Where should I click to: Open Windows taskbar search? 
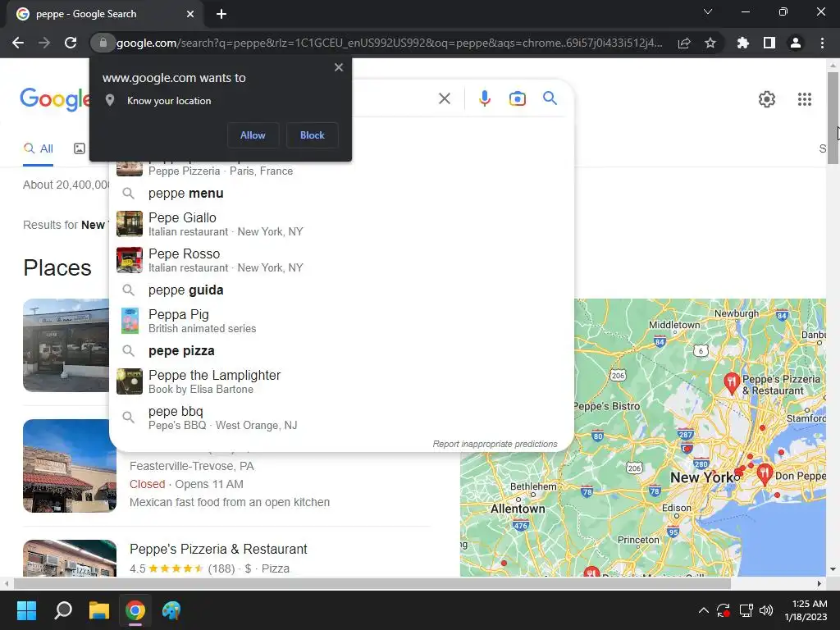tap(62, 610)
